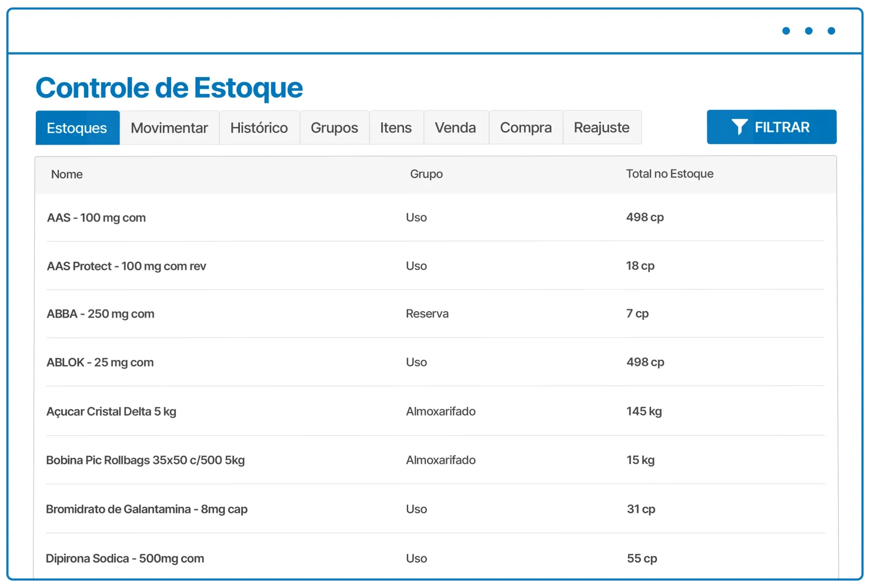Open the Estoques tab

pos(78,128)
